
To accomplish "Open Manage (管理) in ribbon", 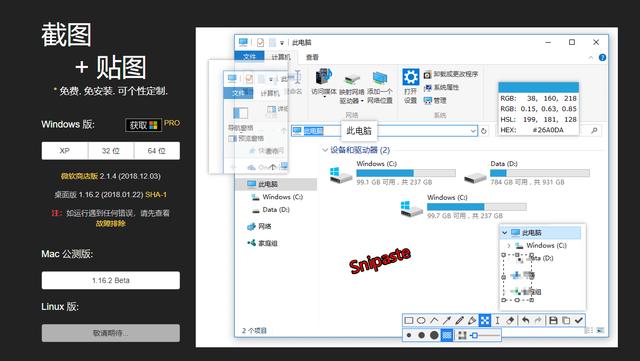I will click(435, 100).
